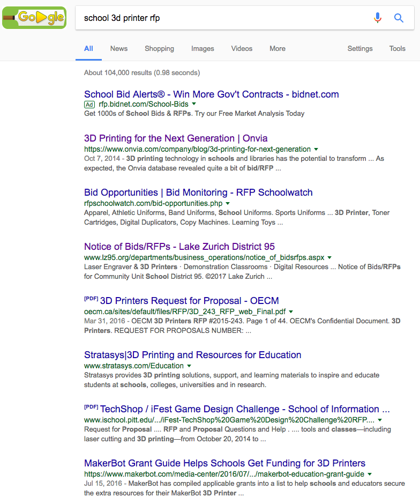Open the School Bid Alerts bidnet.com ad link
The height and width of the screenshot is (504, 420).
[x=211, y=94]
